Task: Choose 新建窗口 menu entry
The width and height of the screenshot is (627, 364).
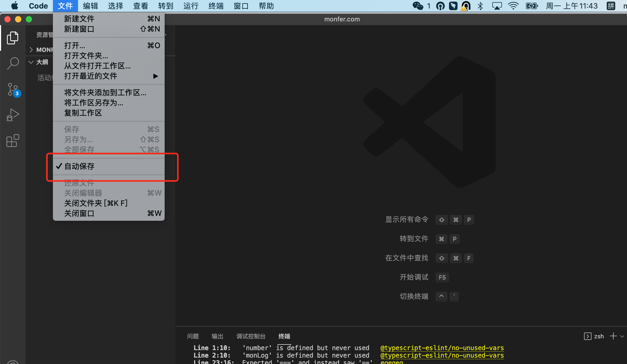Action: tap(109, 29)
